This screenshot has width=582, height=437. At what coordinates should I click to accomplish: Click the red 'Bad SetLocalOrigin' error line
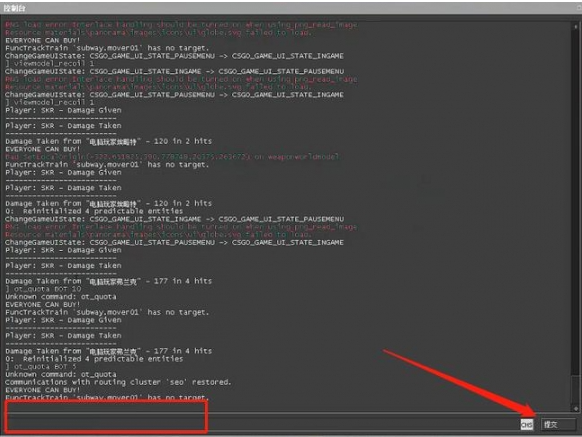pyautogui.click(x=172, y=157)
